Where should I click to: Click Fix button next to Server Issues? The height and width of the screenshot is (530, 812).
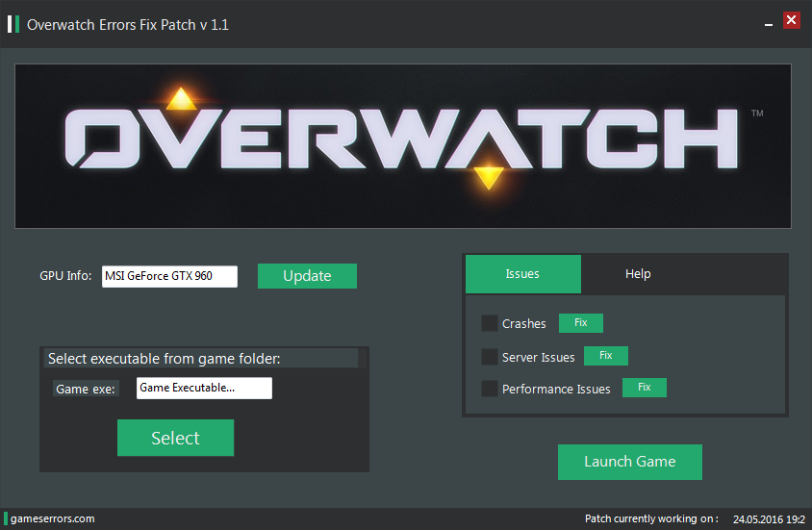coord(606,356)
